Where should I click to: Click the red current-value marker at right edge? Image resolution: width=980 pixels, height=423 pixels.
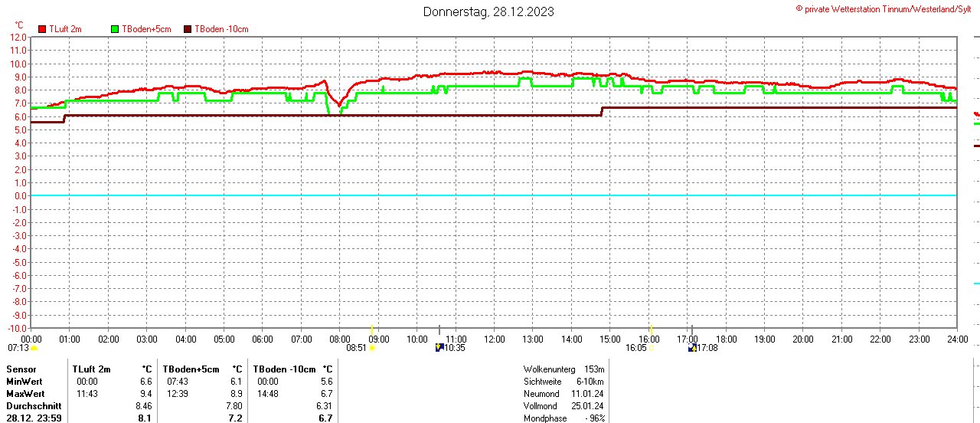pyautogui.click(x=976, y=114)
